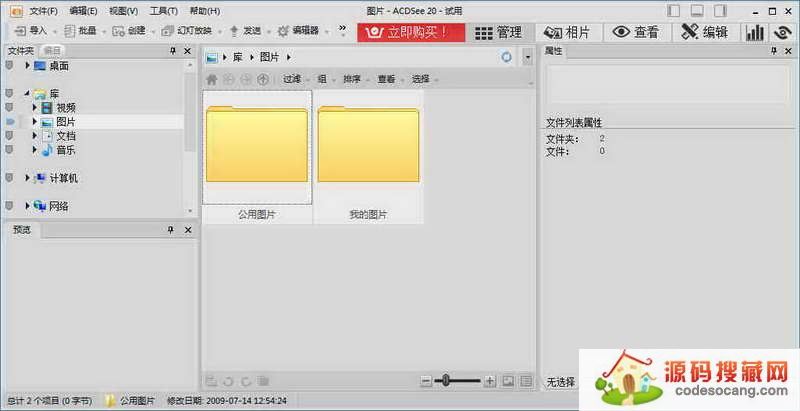Close the 文件夹 folders panel
Screen dimensions: 800x411
[187, 50]
